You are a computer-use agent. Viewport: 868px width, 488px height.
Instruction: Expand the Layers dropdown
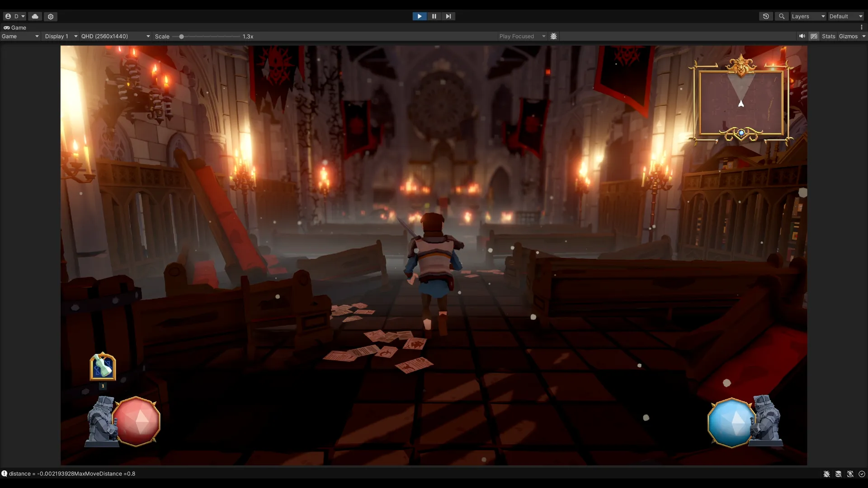point(808,16)
